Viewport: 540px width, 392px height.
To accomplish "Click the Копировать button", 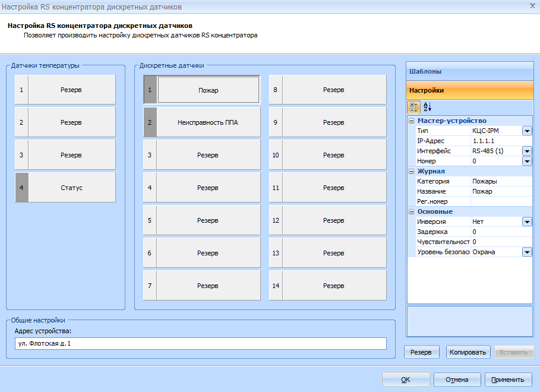I will click(x=468, y=352).
